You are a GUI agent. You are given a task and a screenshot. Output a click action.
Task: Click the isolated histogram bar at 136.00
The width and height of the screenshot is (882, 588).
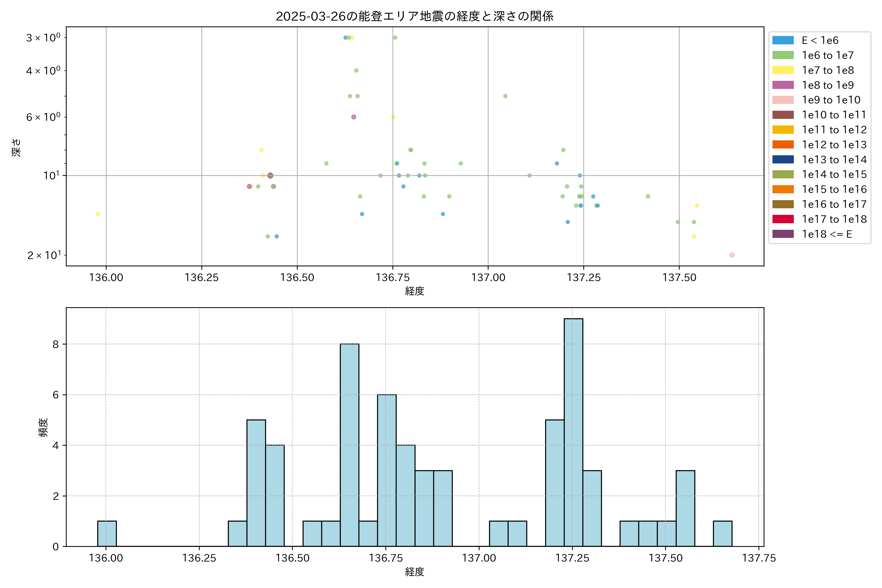tap(107, 533)
